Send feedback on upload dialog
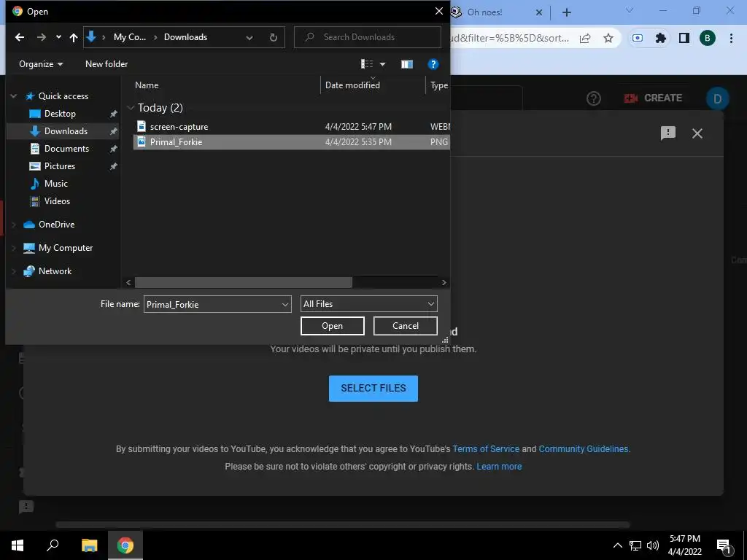The height and width of the screenshot is (560, 747). point(668,133)
